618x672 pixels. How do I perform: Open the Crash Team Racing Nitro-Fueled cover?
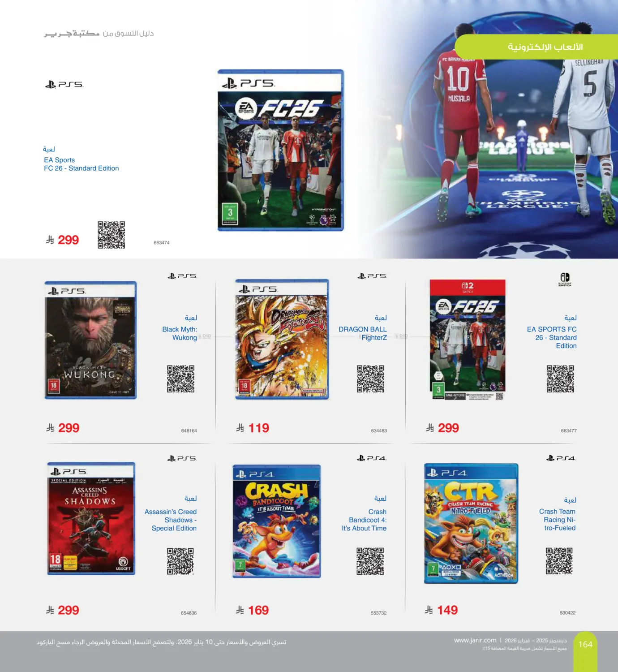click(x=471, y=523)
